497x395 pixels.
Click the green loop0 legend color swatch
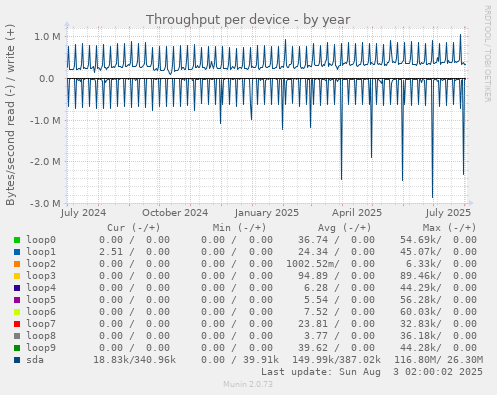coord(17,240)
